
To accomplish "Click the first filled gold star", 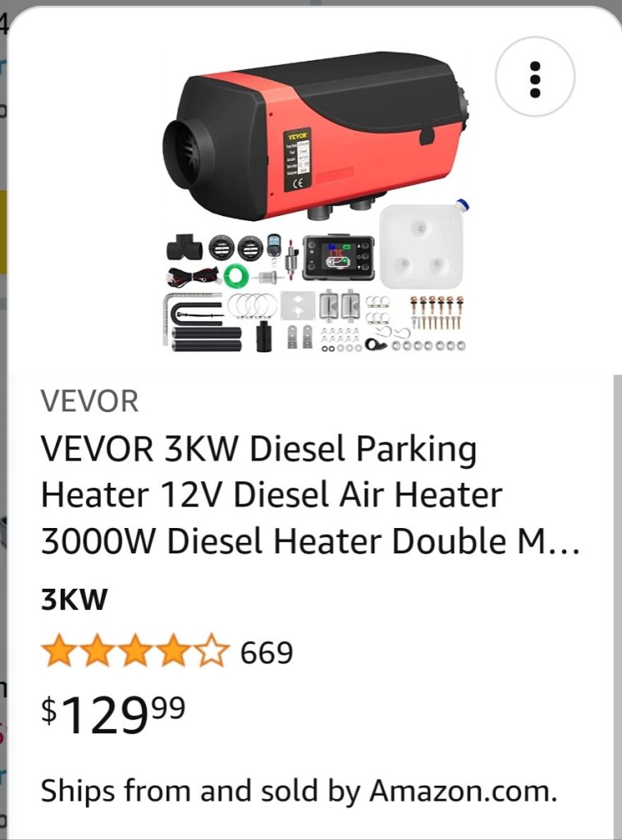I will click(58, 650).
